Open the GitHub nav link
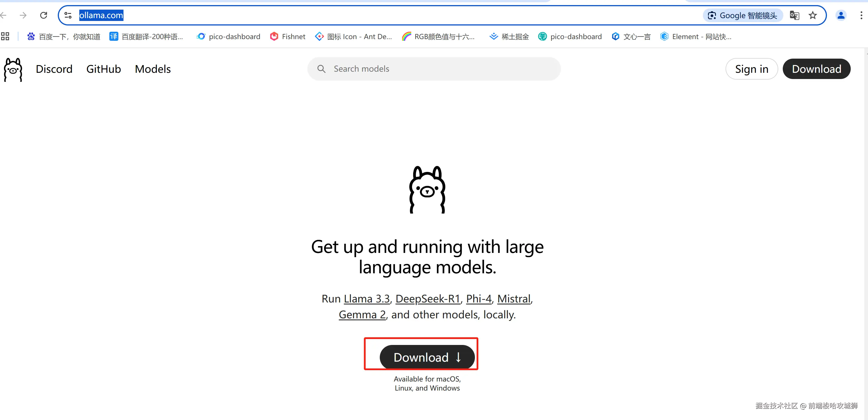 coord(103,69)
